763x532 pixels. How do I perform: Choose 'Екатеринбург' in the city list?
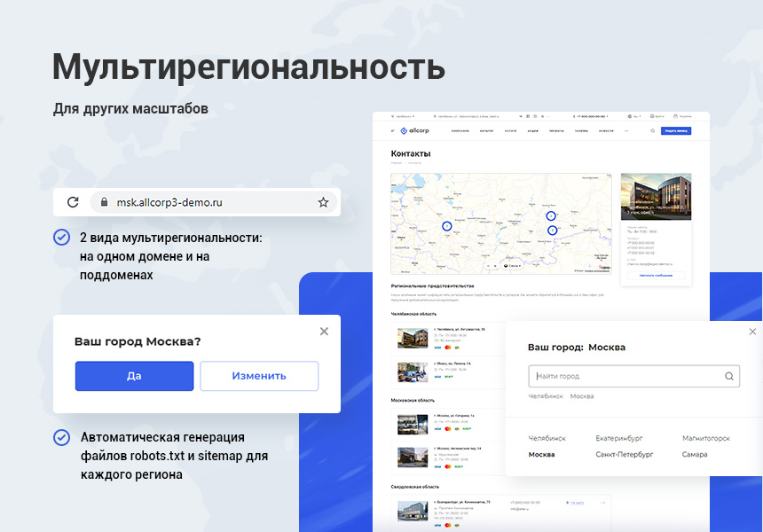618,438
